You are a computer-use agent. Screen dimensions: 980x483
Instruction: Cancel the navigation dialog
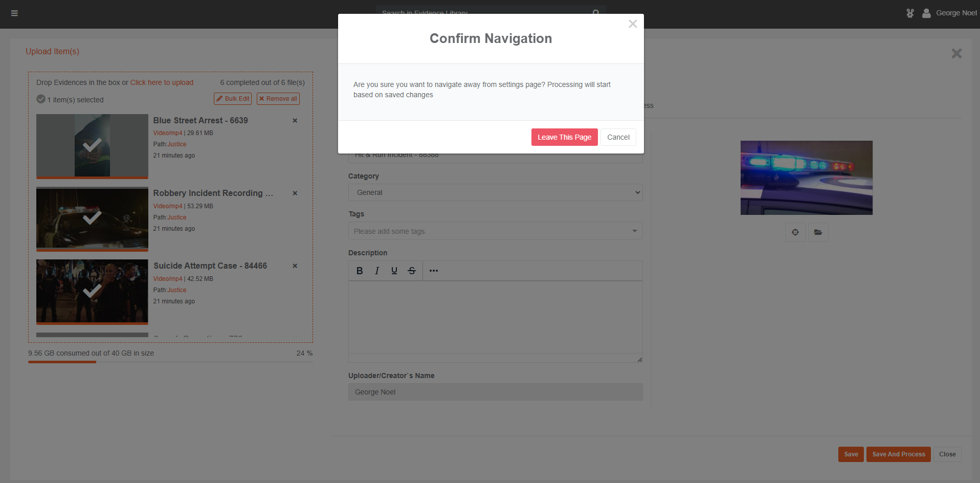(x=618, y=137)
